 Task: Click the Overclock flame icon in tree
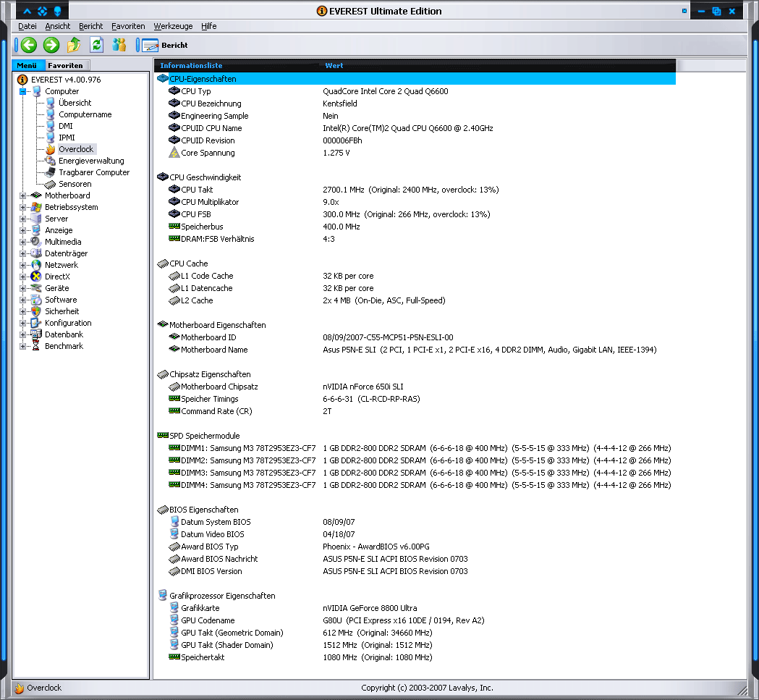(51, 149)
